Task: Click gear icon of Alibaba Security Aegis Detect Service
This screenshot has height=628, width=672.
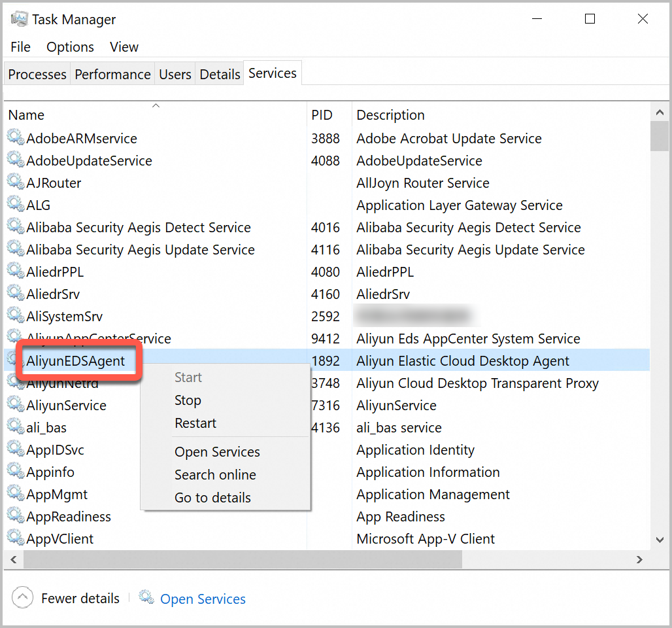Action: coord(16,227)
